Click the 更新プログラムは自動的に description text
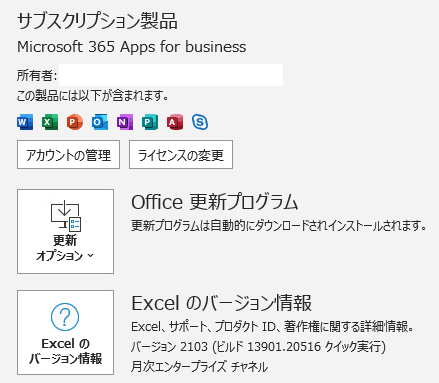 tap(279, 226)
